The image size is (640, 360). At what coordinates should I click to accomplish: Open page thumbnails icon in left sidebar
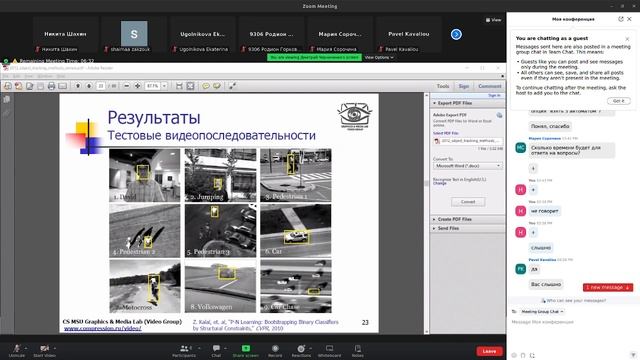point(7,99)
